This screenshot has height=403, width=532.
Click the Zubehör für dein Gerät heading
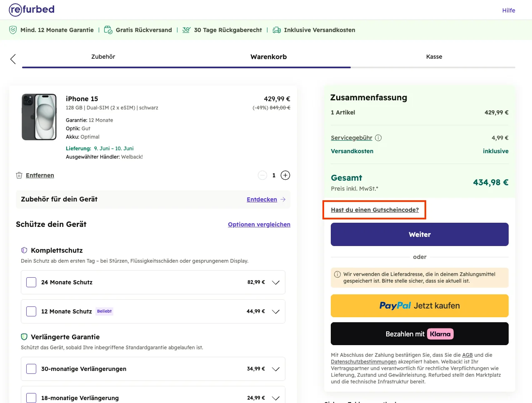pyautogui.click(x=59, y=199)
